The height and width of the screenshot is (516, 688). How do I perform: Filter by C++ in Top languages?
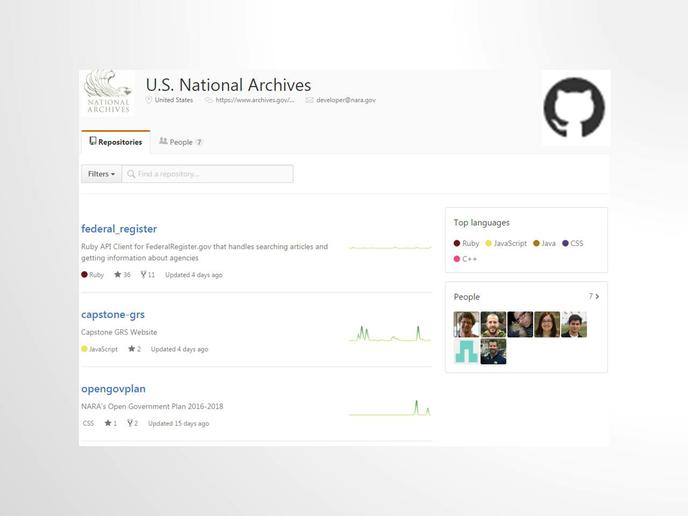tap(465, 259)
